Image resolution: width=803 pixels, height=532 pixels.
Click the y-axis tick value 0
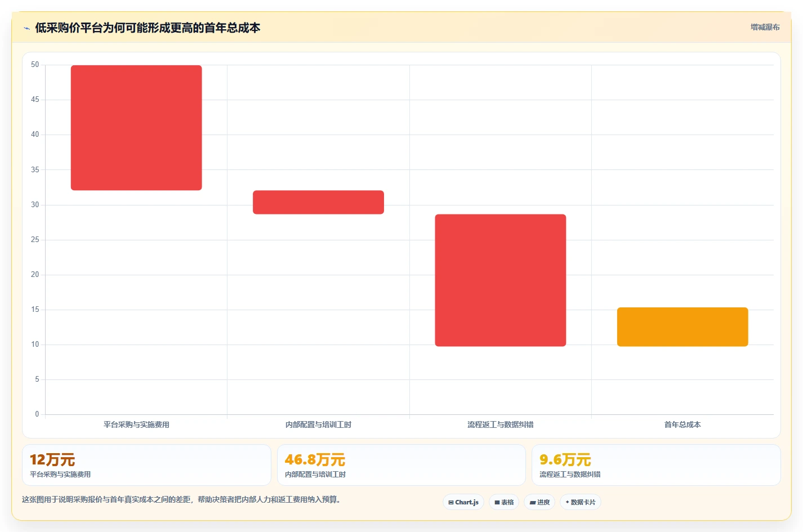click(37, 414)
